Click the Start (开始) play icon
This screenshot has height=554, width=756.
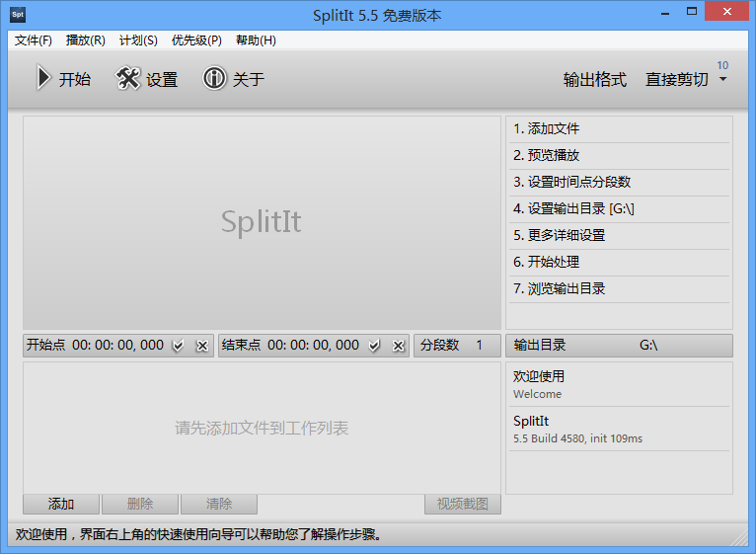pyautogui.click(x=43, y=79)
